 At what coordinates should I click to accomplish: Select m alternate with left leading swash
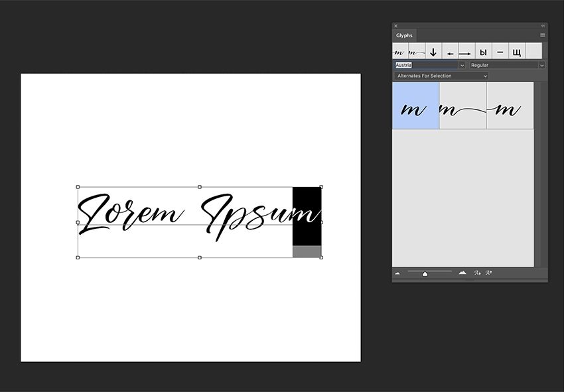(510, 105)
